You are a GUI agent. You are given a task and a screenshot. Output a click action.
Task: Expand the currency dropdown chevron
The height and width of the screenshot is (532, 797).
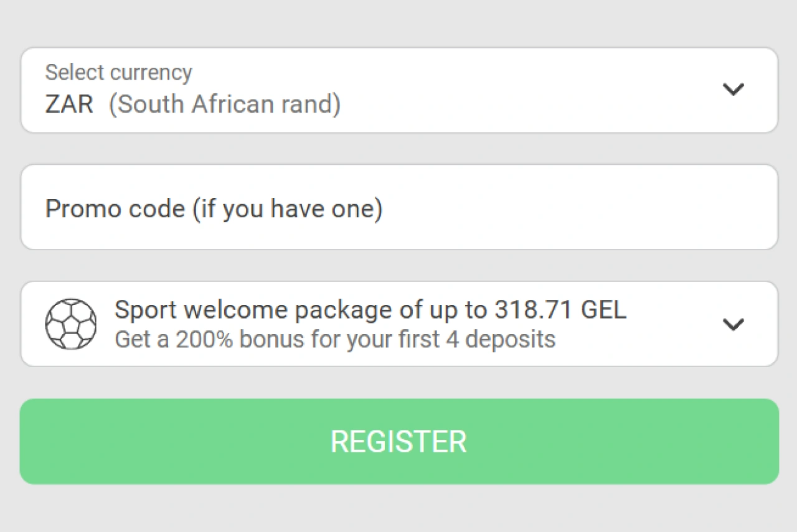point(733,90)
